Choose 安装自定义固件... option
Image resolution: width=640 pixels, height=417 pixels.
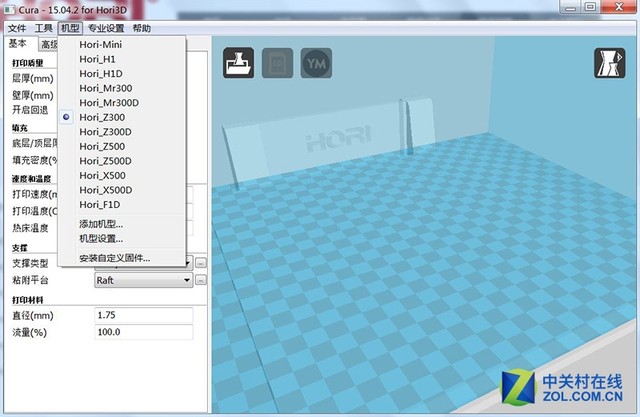114,258
